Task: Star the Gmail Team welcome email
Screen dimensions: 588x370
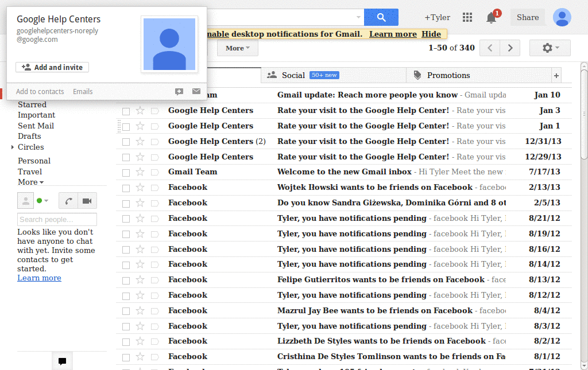Action: (x=140, y=172)
